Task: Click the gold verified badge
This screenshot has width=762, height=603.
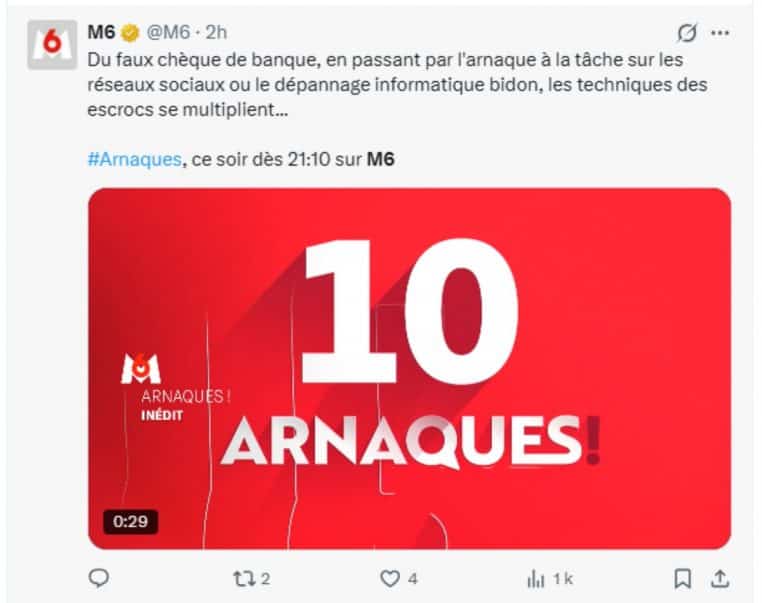Action: 130,33
